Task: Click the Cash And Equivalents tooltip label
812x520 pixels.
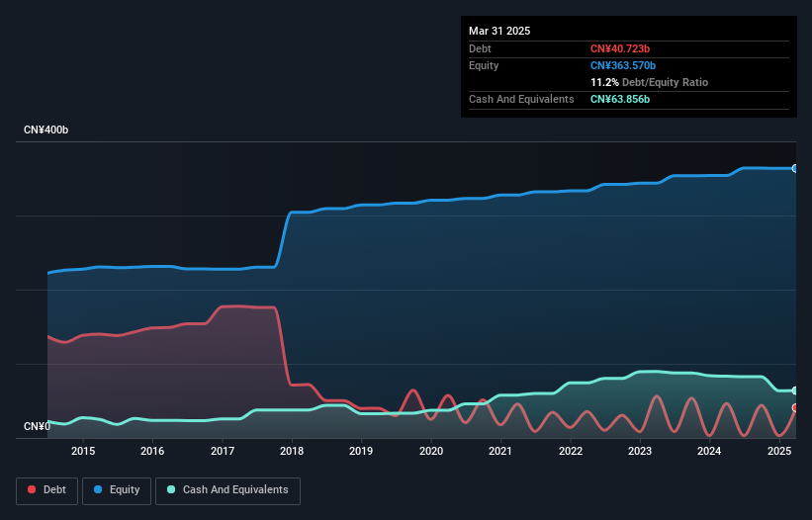Action: click(x=521, y=99)
